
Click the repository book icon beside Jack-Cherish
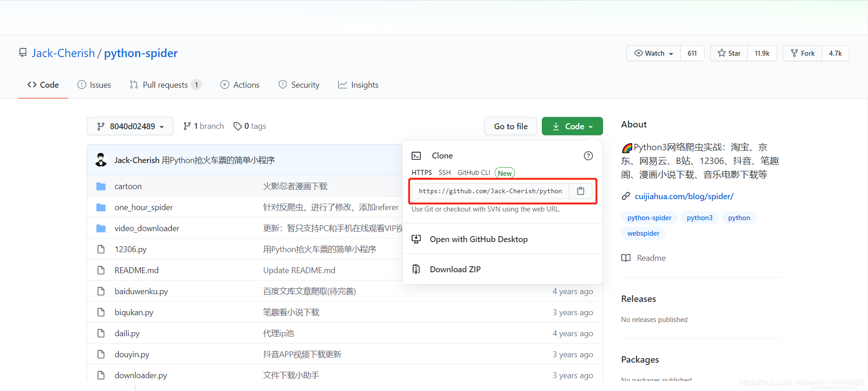[x=23, y=53]
